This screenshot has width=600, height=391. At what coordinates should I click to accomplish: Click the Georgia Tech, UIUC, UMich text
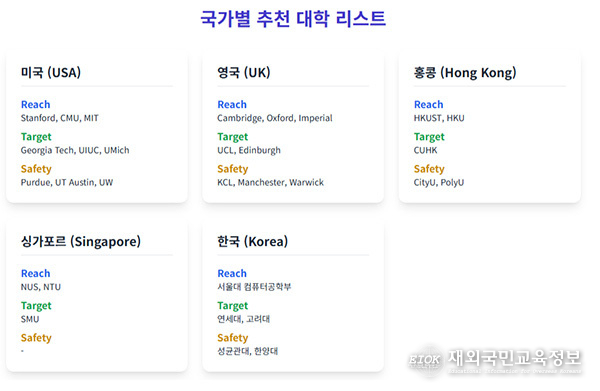[x=75, y=150]
